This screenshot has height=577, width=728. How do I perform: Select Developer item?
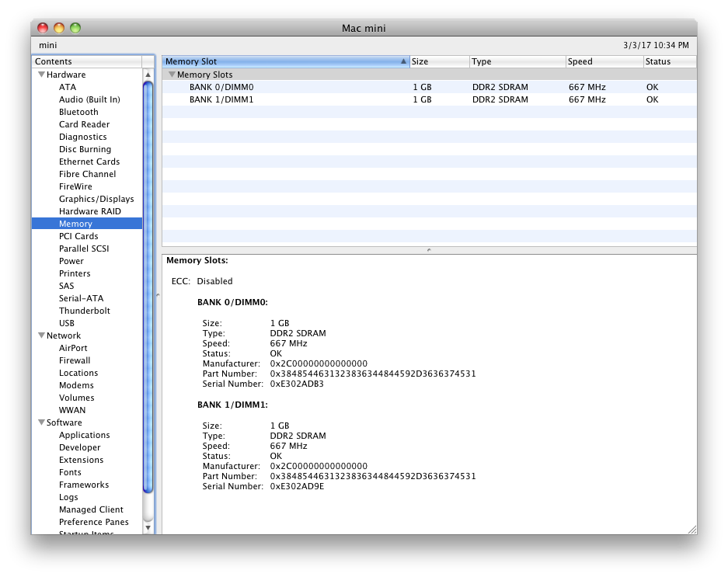pos(79,447)
